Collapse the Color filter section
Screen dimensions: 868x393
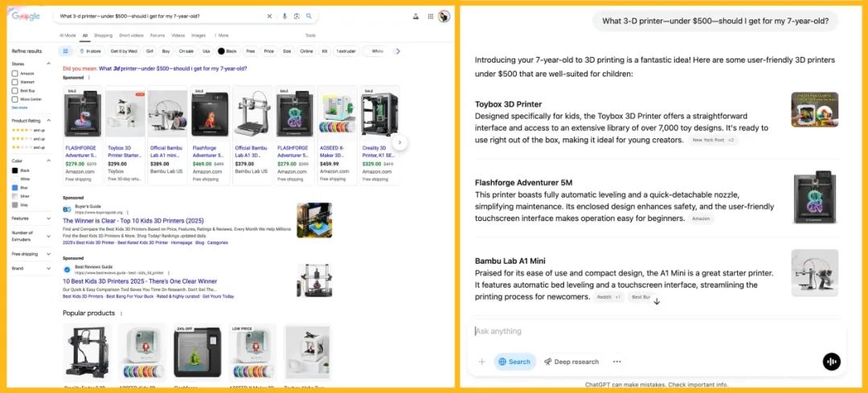48,161
